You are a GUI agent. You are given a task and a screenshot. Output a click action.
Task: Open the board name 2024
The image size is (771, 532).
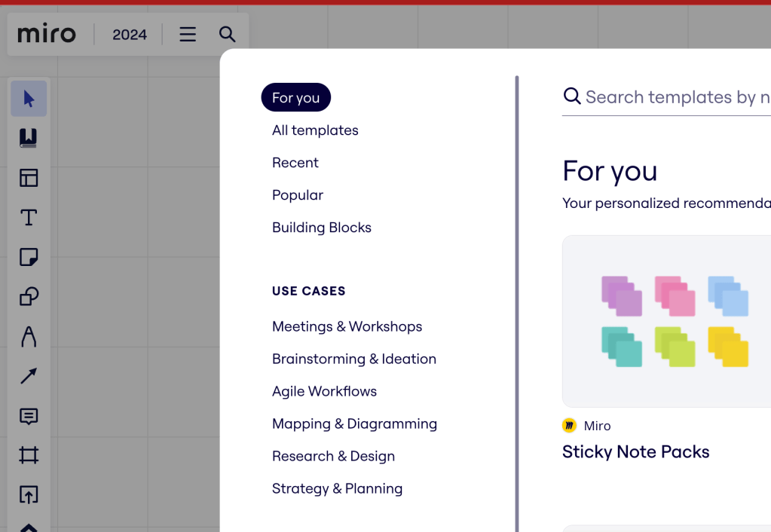click(130, 35)
